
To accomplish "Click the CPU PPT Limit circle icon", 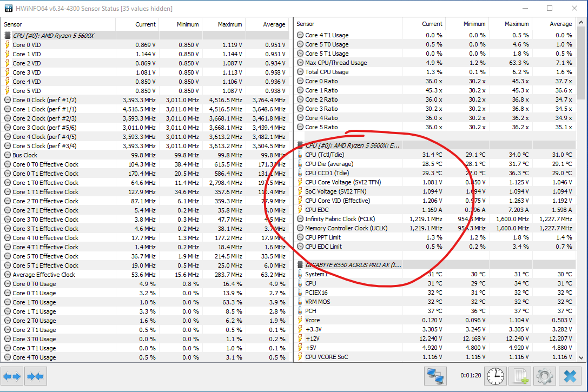I will point(300,237).
